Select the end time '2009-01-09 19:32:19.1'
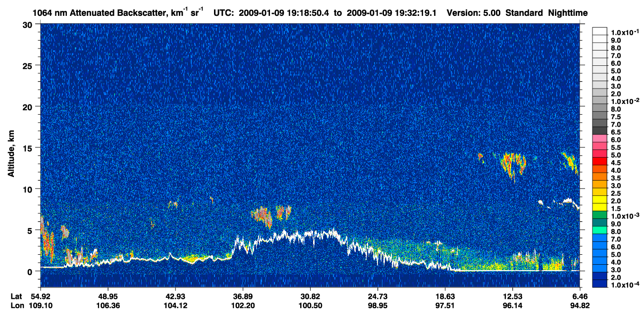 392,12
